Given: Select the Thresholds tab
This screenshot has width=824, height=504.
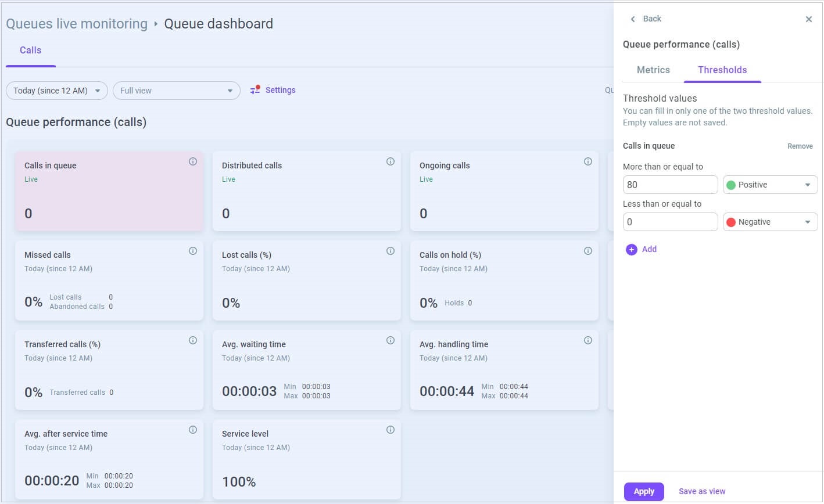Looking at the screenshot, I should coord(722,70).
